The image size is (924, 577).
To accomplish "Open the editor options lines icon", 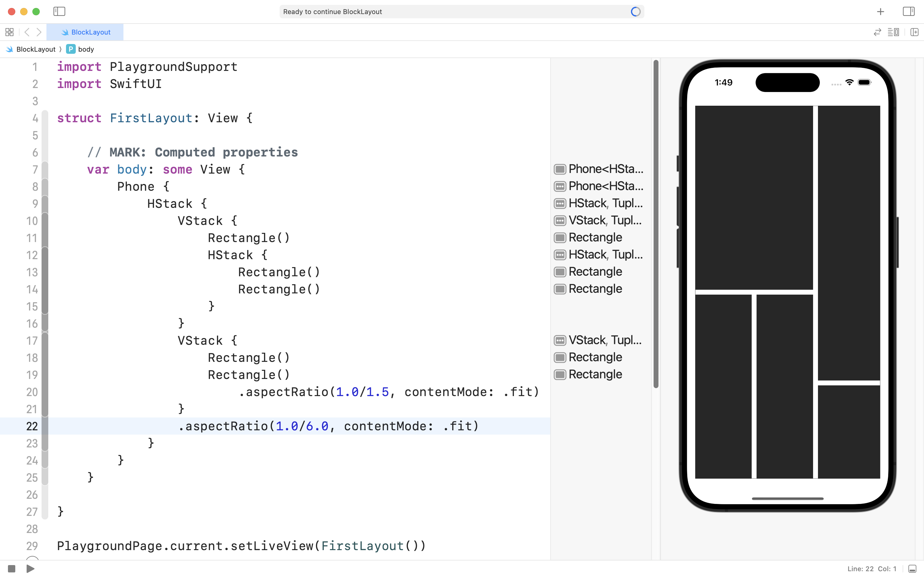I will (893, 32).
